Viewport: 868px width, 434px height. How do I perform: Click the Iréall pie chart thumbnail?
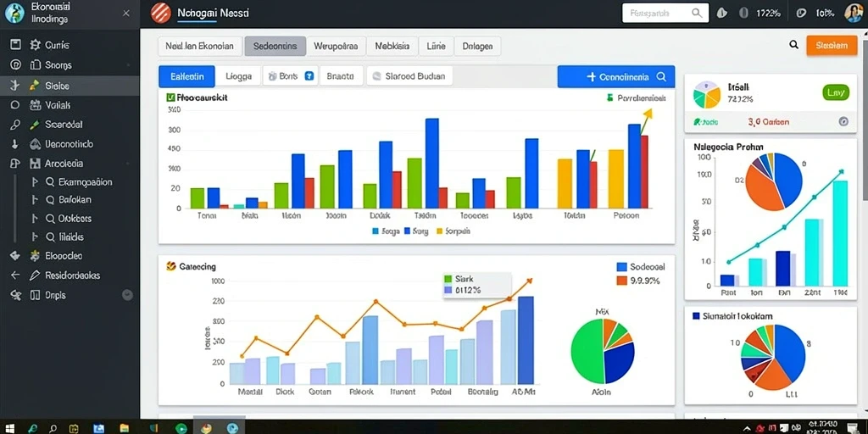pyautogui.click(x=706, y=95)
